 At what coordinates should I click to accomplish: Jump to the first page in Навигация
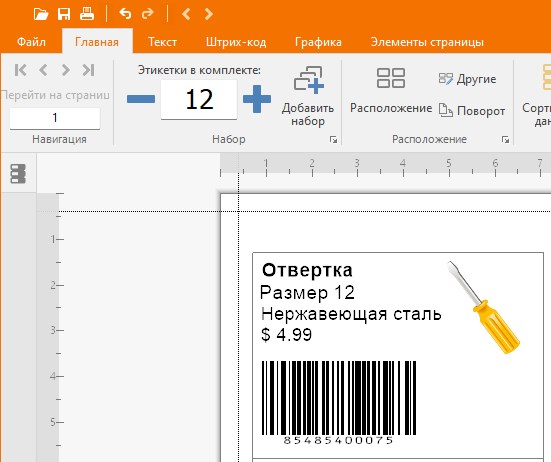pos(21,70)
